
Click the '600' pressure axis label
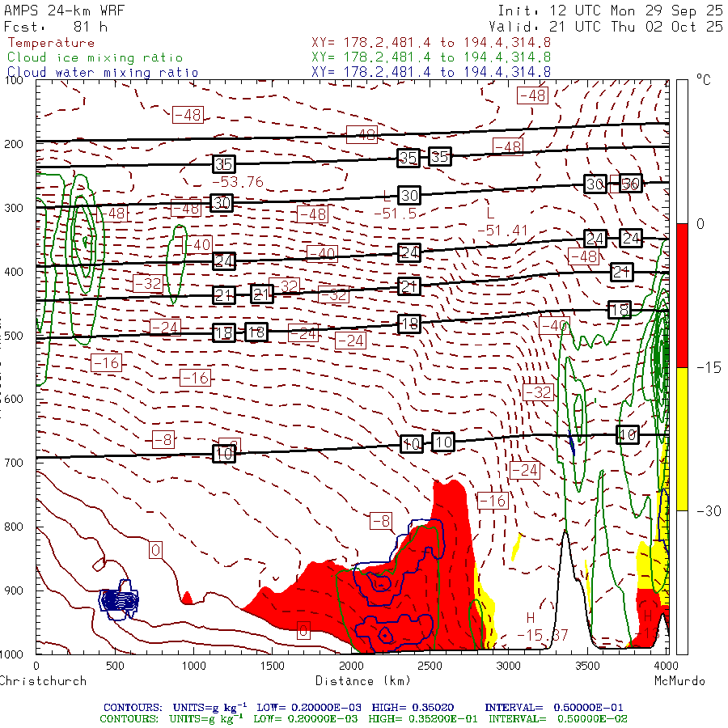[14, 400]
